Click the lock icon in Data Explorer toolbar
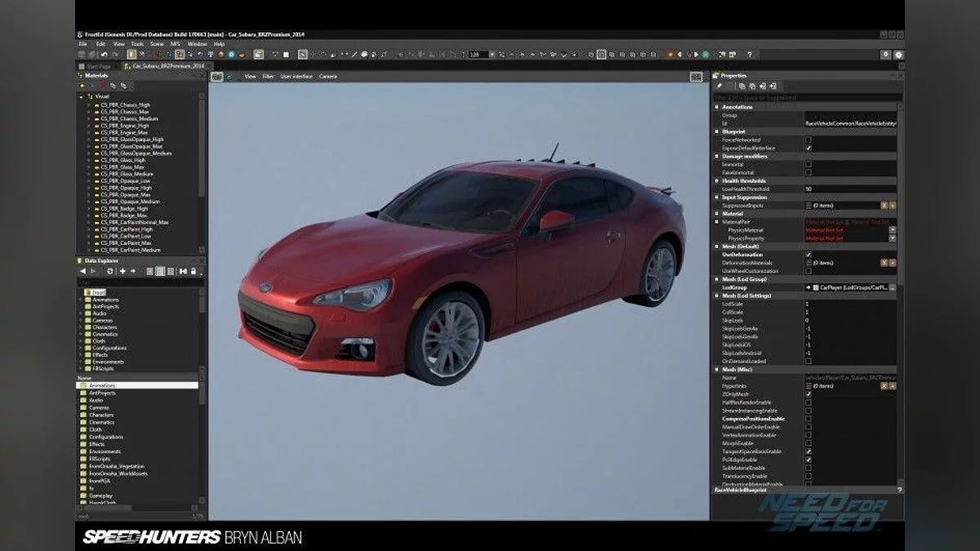The height and width of the screenshot is (551, 980). [x=194, y=271]
